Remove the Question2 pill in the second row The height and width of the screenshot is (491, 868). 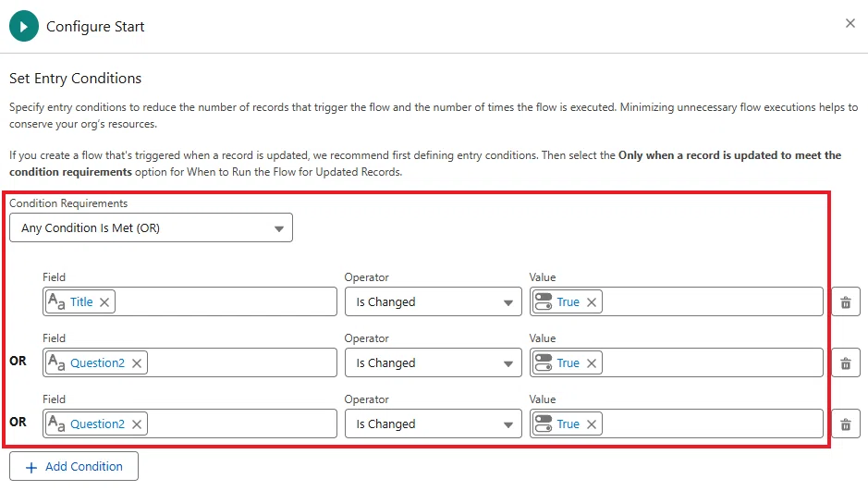tap(137, 363)
